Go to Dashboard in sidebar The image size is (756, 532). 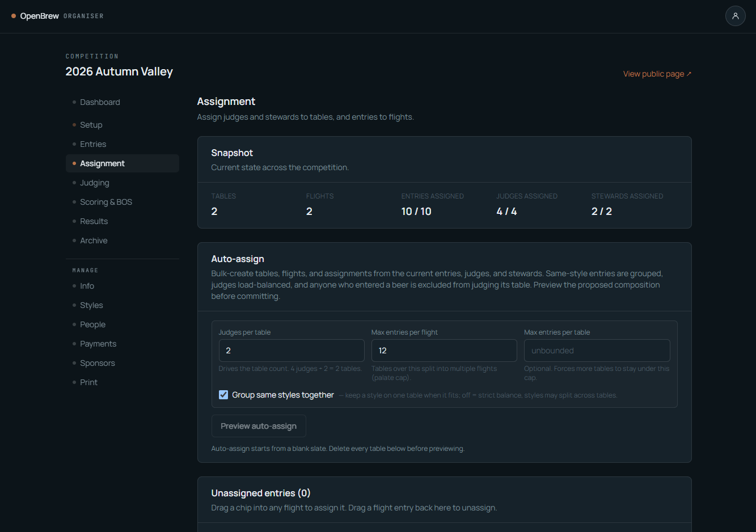(x=123, y=102)
